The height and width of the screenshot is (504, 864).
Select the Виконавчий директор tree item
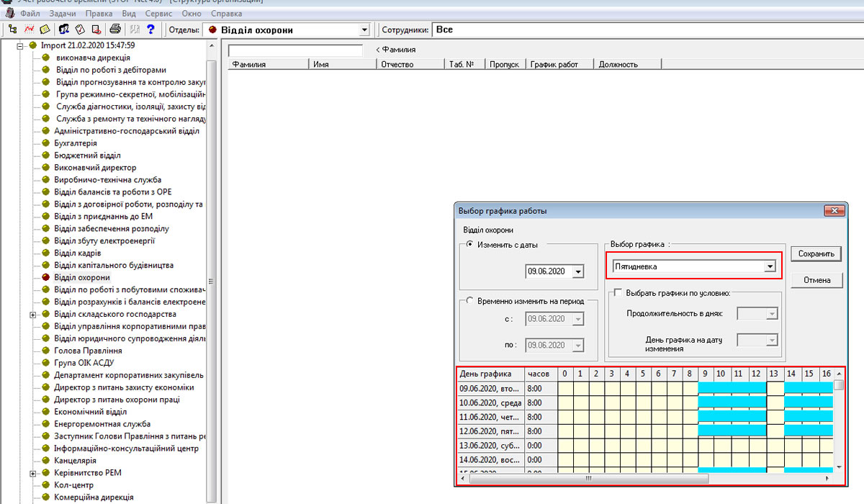pos(95,168)
